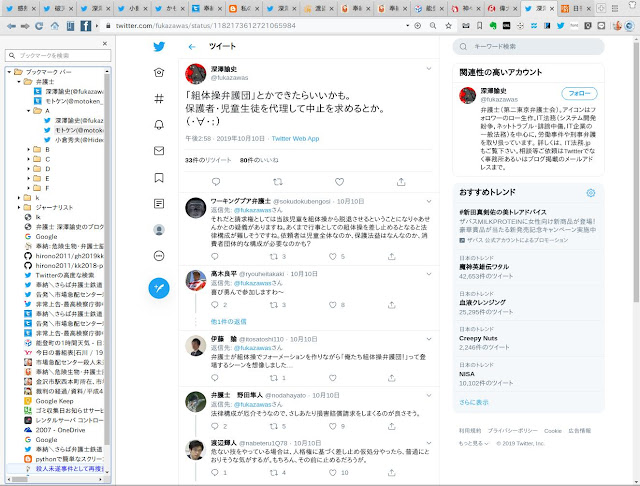Like the main tweet with heart
Screen dimensions: 640x486
tap(339, 182)
